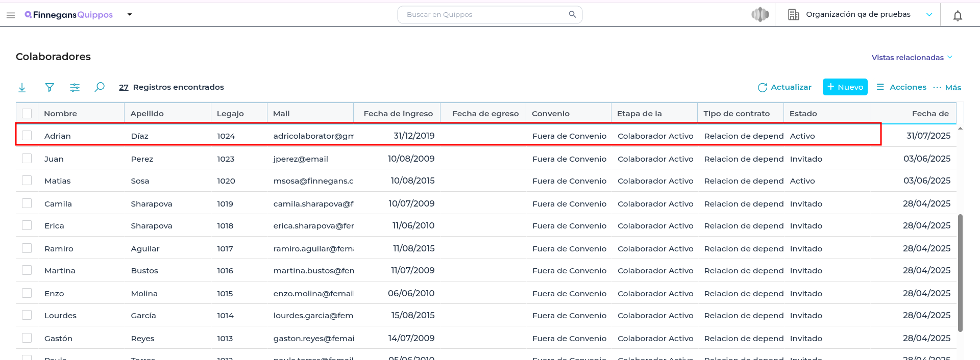Open the AI brain assistant icon
980x360 pixels.
coord(760,15)
